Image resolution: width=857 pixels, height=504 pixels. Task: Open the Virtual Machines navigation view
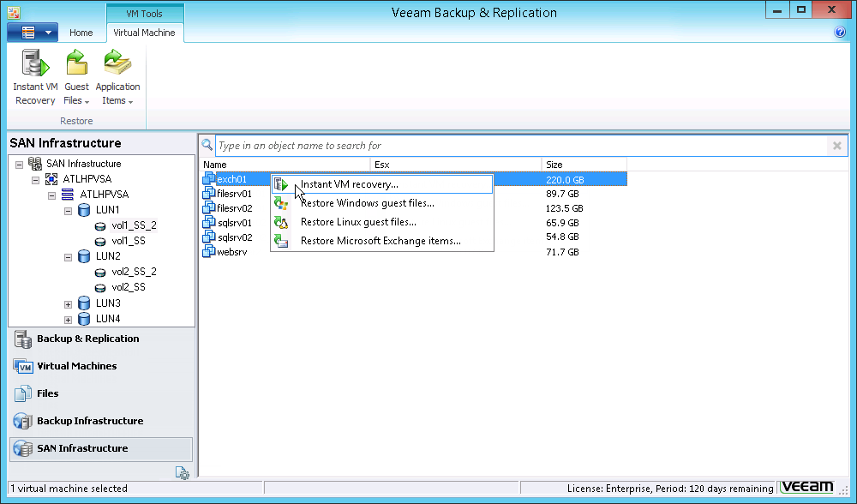pyautogui.click(x=101, y=366)
